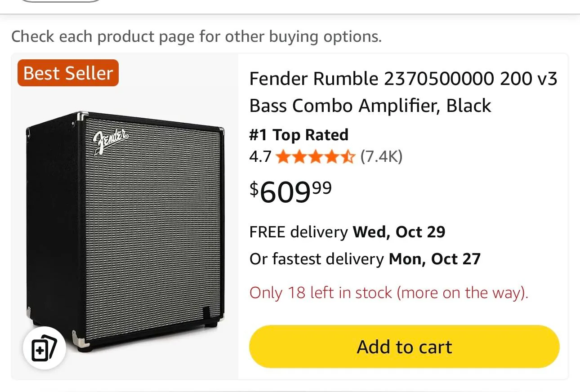Tap the orange Best Seller badge
Viewport: 580px width, 392px height.
tap(67, 73)
